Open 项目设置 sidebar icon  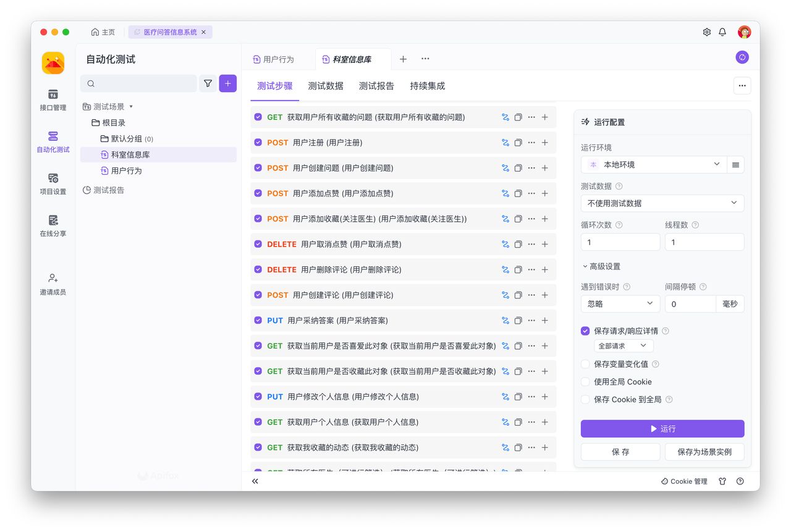pos(53,184)
